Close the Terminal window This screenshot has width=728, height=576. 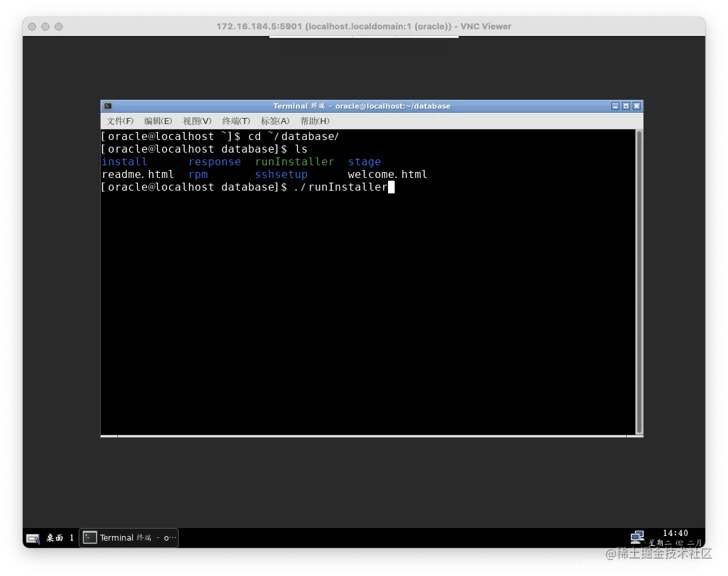click(637, 106)
